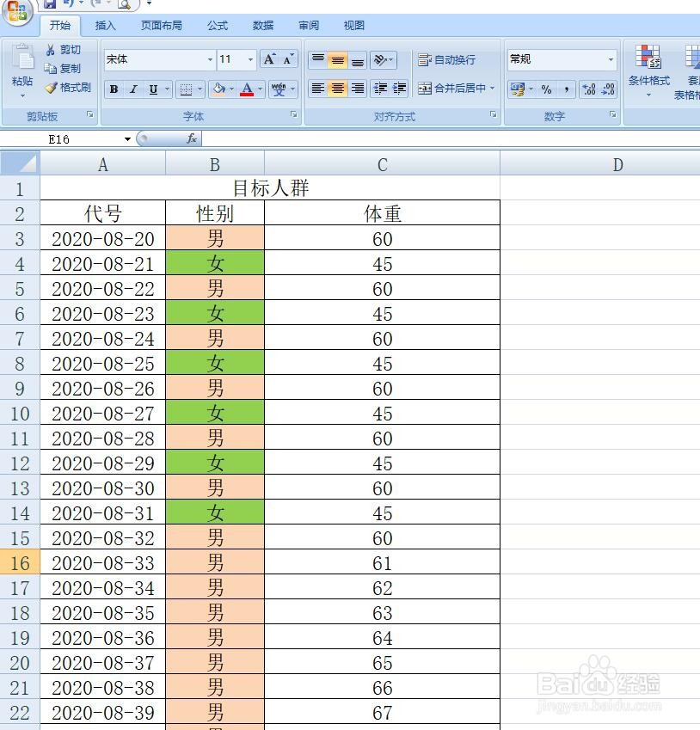Select column C header
Viewport: 700px width, 730px height.
[382, 164]
